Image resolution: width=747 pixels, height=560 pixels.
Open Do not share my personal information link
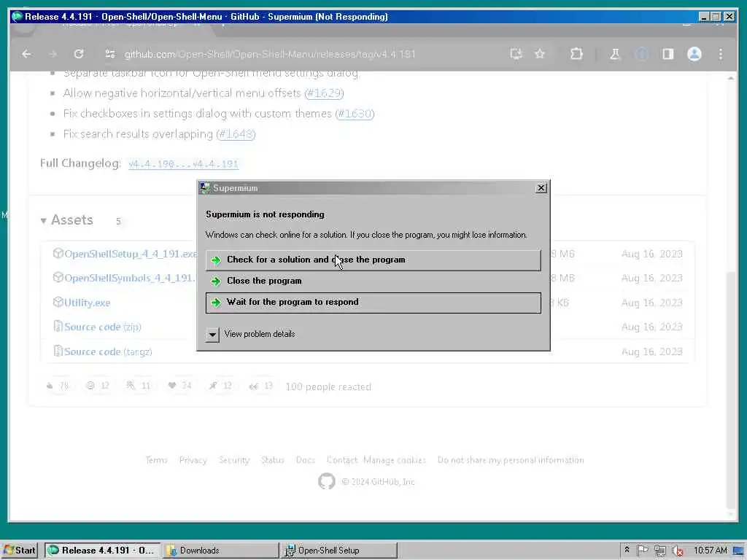click(511, 460)
